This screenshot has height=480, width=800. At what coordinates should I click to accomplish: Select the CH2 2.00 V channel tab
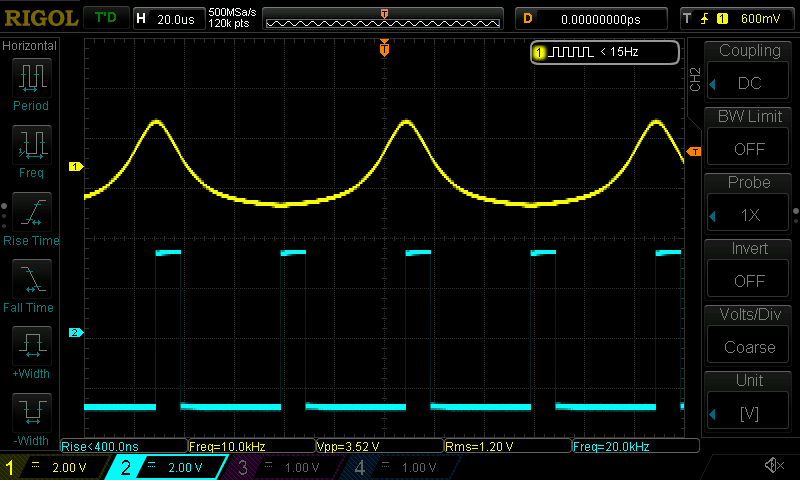coord(167,467)
